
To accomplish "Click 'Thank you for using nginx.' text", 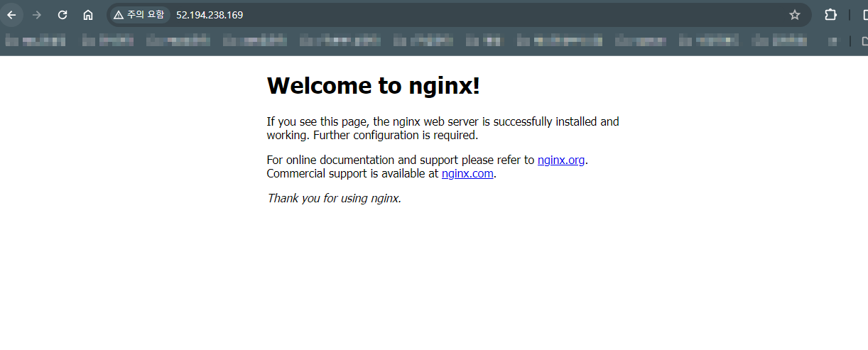I will 335,199.
